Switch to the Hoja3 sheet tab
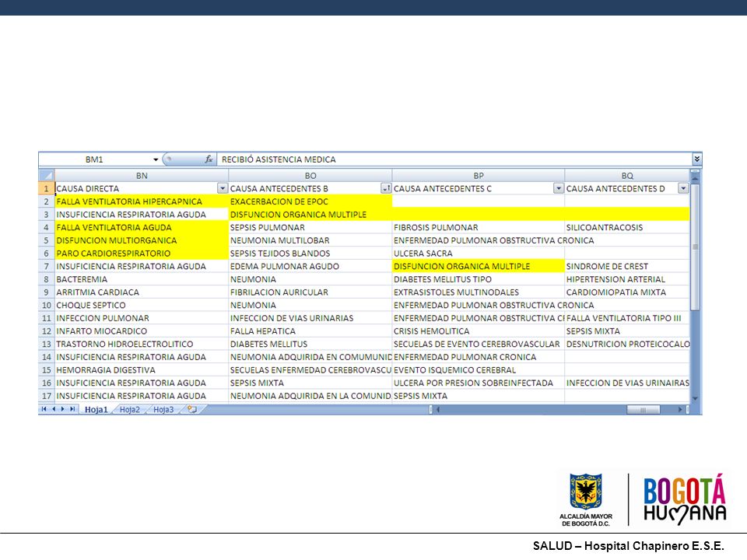This screenshot has height=560, width=747. point(163,410)
